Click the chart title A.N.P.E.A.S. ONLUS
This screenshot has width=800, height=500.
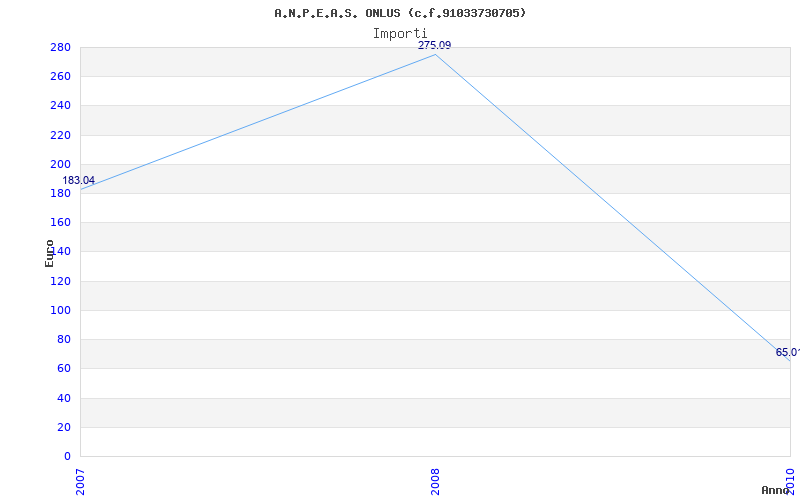pos(400,13)
